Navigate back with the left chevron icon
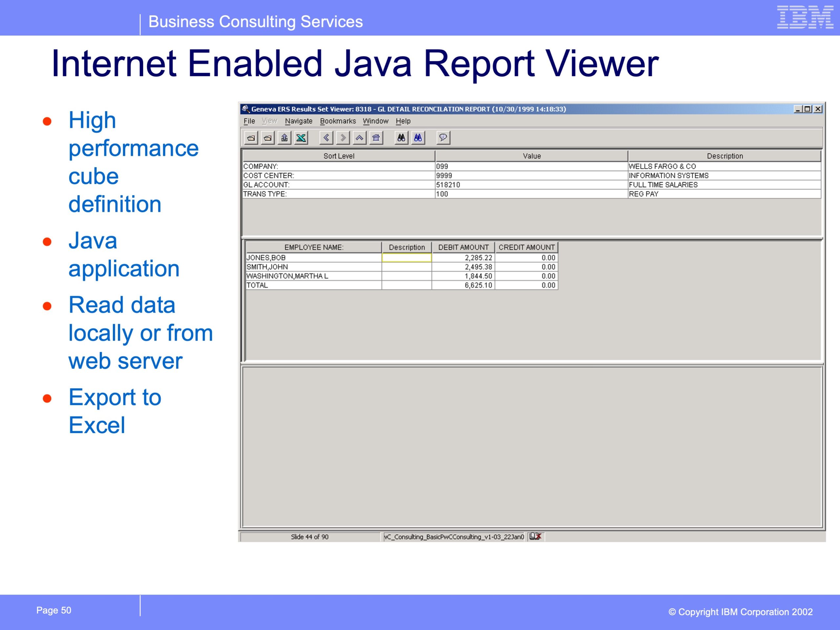Viewport: 840px width, 630px height. [x=326, y=138]
